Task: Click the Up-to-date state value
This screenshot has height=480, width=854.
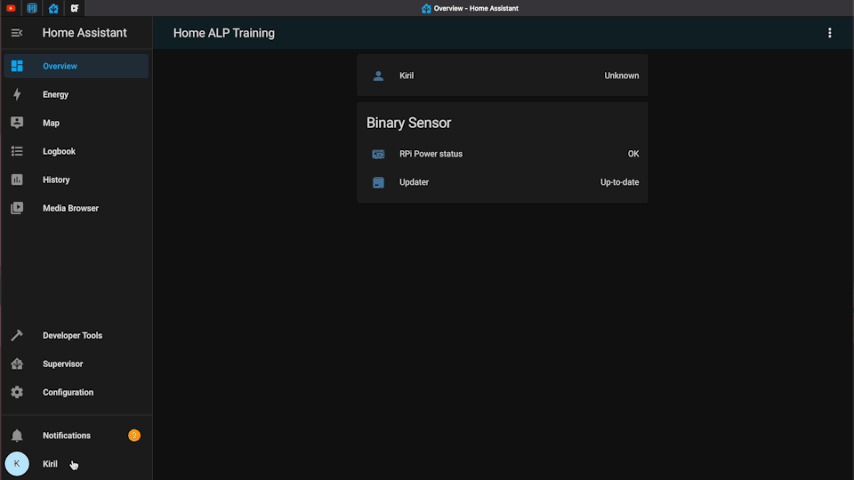Action: (x=619, y=183)
